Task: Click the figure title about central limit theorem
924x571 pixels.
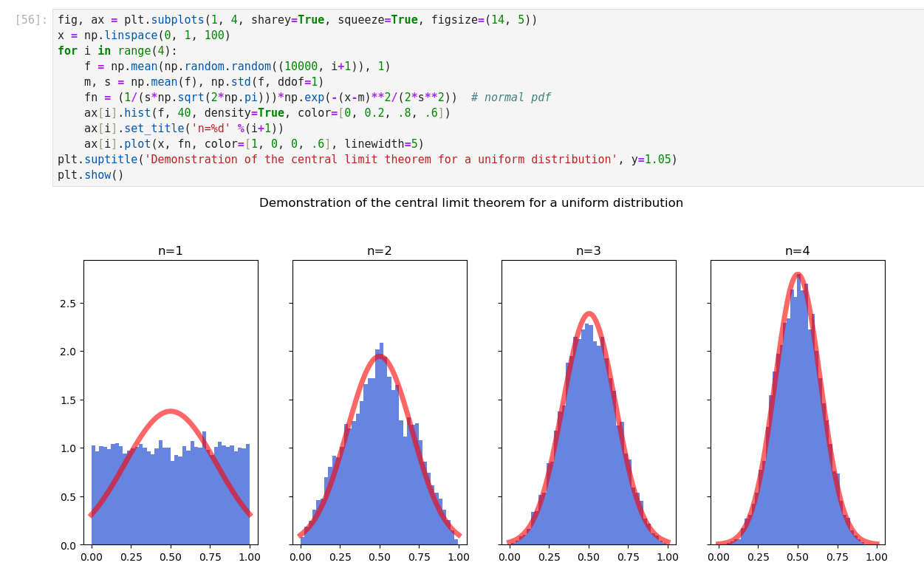Action: tap(470, 203)
